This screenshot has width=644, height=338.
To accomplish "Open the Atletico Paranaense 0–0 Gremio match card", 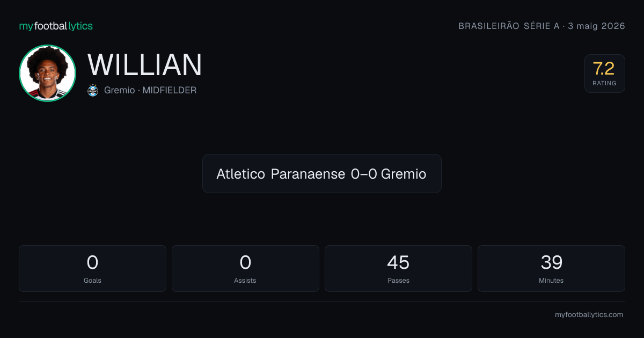I will [x=322, y=173].
